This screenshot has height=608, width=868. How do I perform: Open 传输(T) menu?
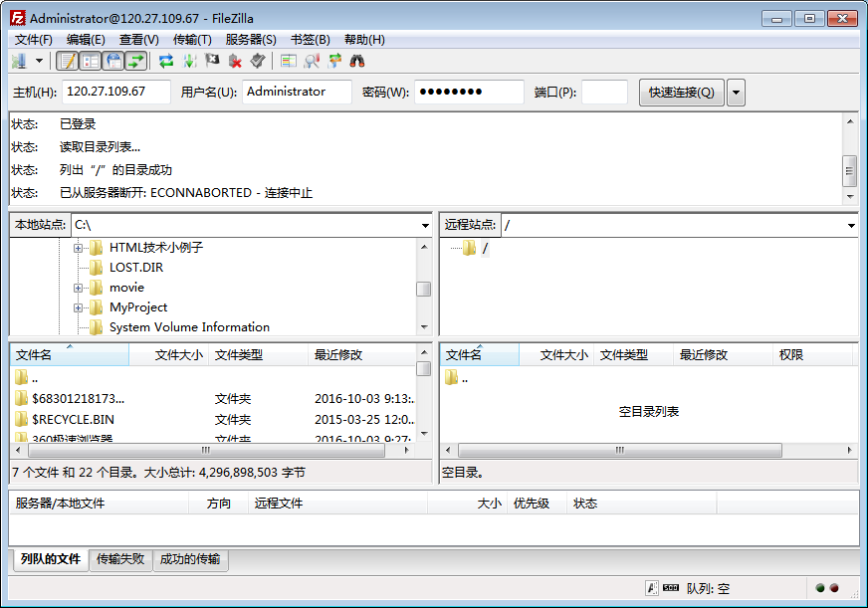pos(192,39)
